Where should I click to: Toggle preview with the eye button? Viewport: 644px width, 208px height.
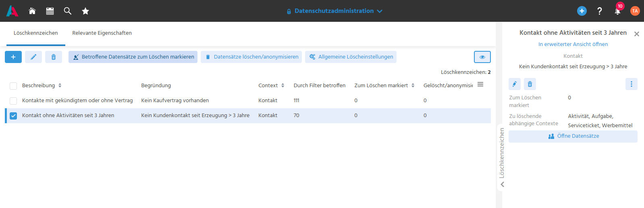(x=482, y=57)
